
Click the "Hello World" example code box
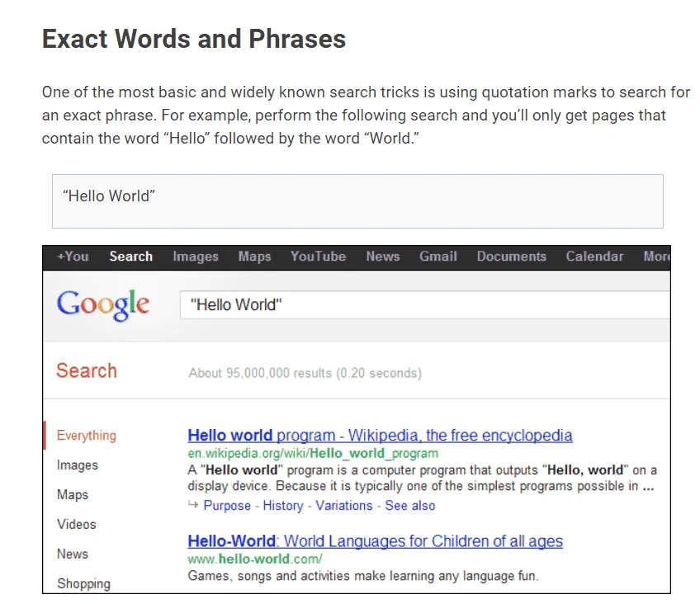357,201
